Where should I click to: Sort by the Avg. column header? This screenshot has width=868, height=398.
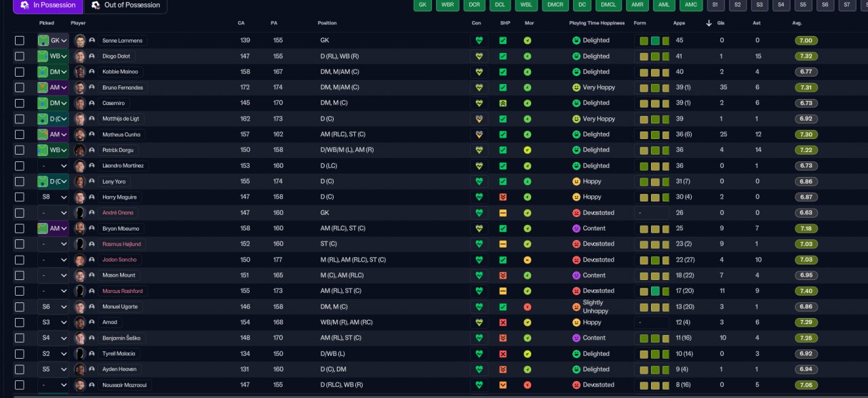797,23
